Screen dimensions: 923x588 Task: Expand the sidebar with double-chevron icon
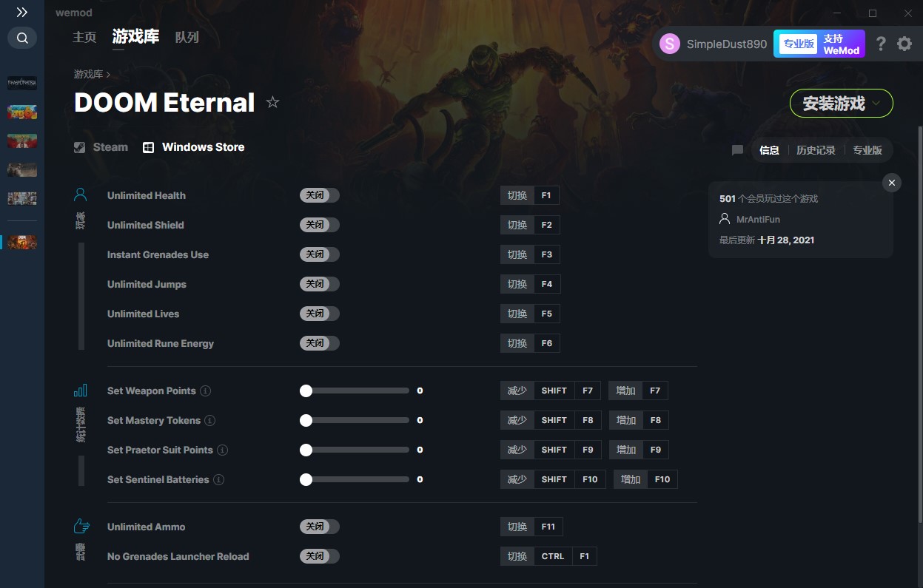pos(22,13)
